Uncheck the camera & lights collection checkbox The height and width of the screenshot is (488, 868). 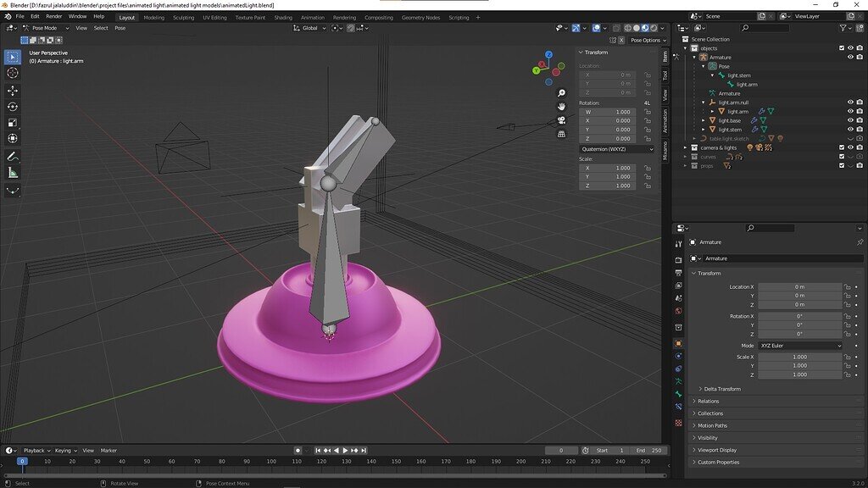842,147
